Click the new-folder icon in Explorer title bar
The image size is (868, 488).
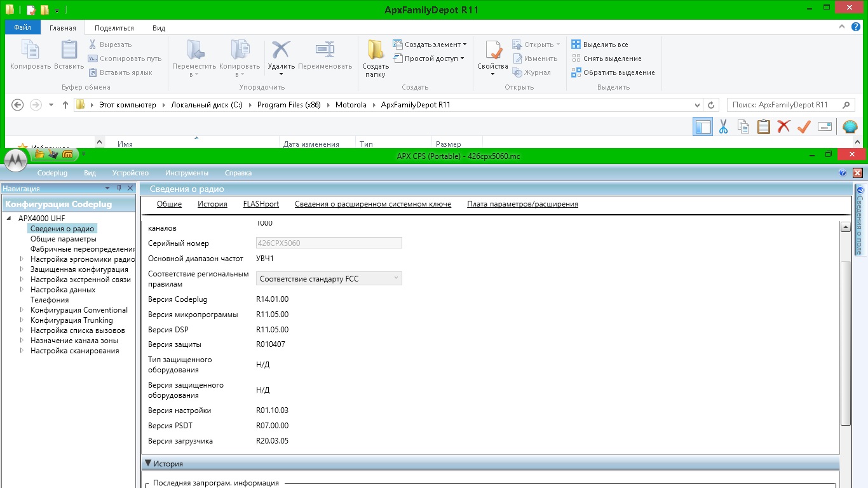click(44, 10)
